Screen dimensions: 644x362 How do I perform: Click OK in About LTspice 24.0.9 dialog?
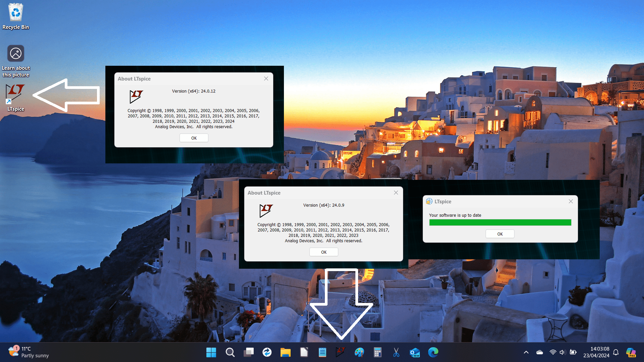[324, 252]
